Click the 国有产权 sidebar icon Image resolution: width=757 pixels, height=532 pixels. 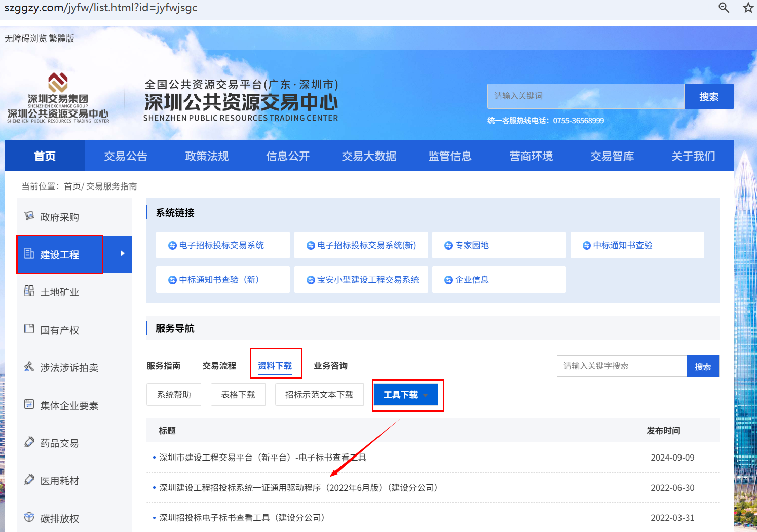[x=29, y=329]
